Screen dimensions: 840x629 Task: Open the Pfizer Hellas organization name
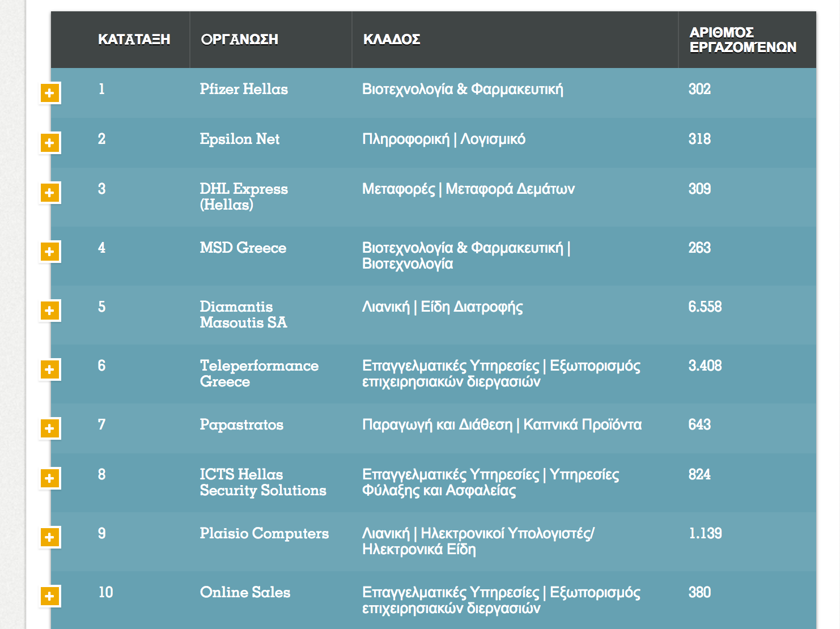point(244,90)
